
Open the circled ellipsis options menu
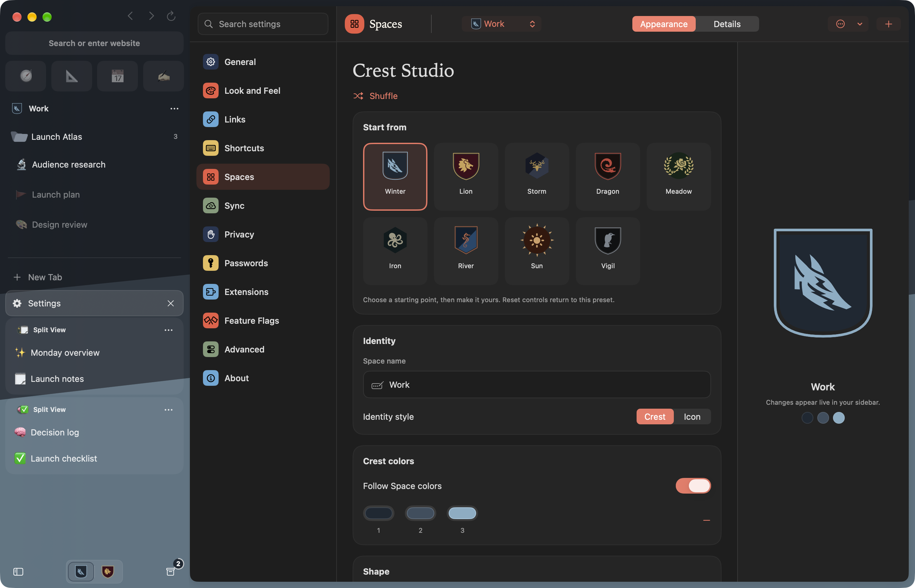click(840, 24)
